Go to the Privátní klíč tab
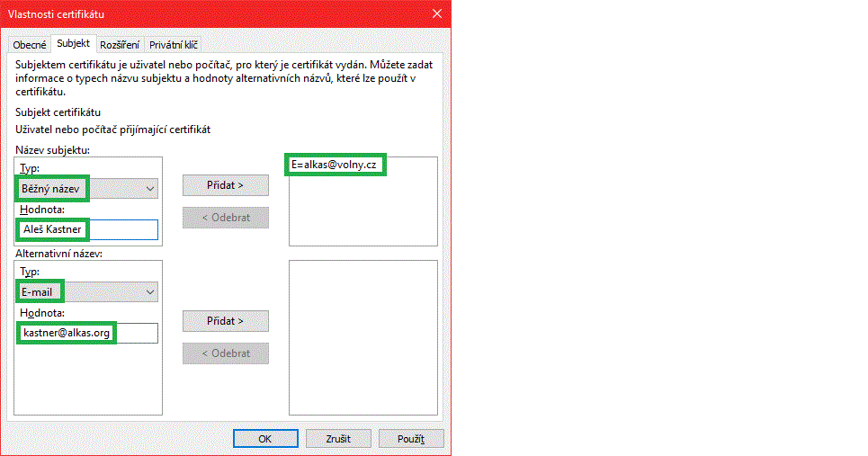This screenshot has height=456, width=868. point(174,44)
